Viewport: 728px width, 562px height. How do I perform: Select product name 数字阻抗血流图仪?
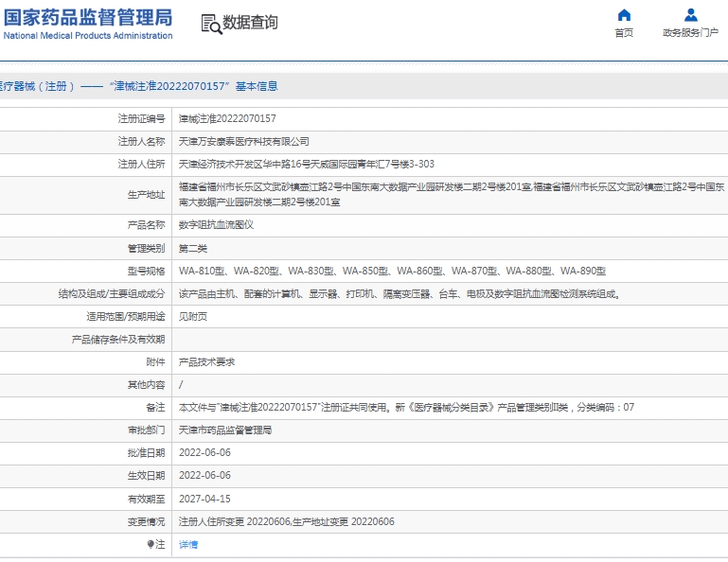216,225
